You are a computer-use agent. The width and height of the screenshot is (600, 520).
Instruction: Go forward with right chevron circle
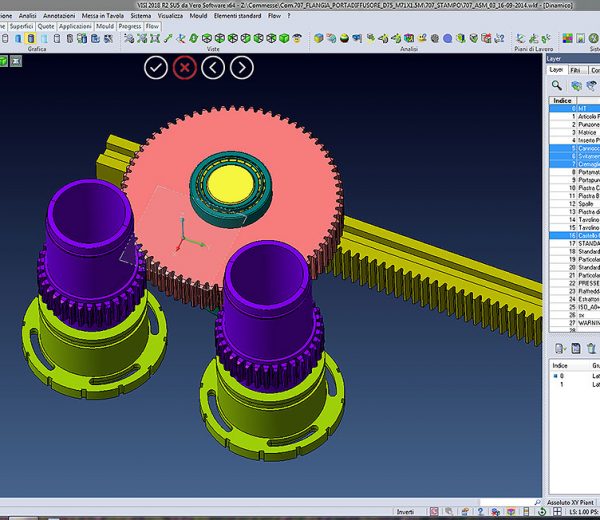[242, 68]
